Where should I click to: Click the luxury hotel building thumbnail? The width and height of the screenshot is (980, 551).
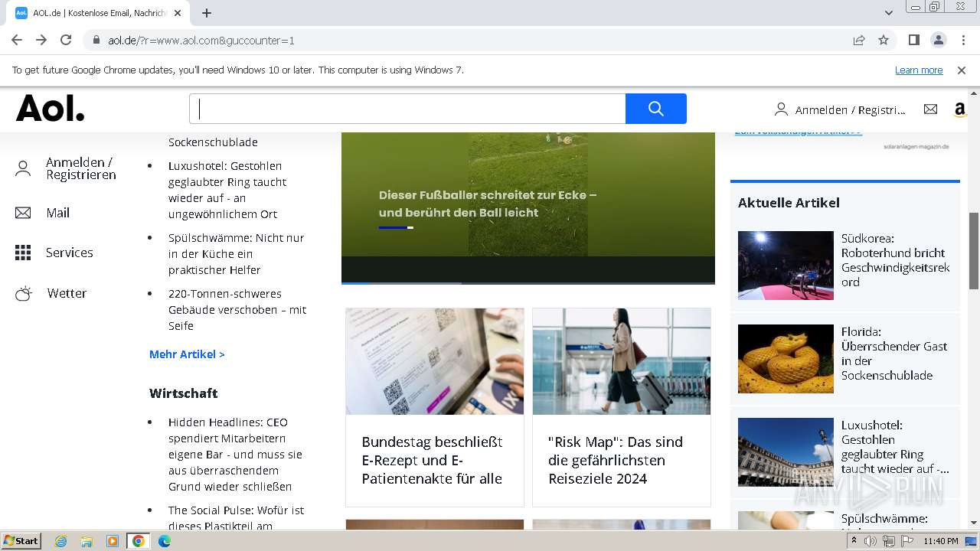click(x=786, y=452)
